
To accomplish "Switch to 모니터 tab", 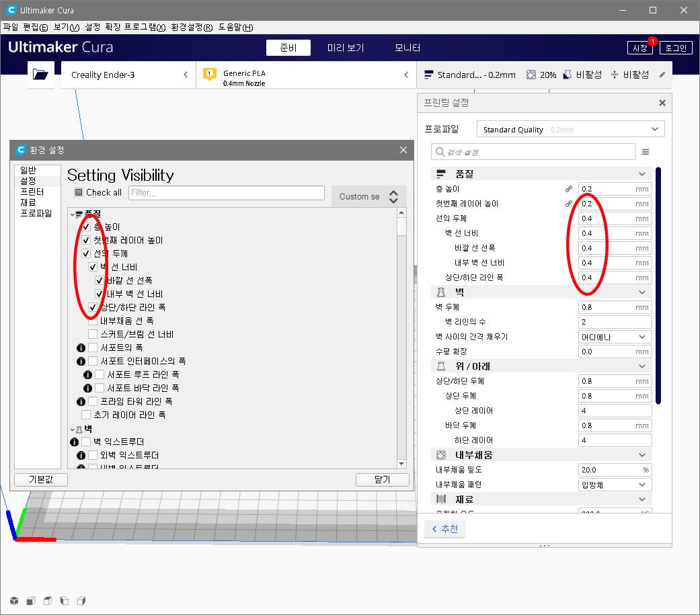I will coord(407,48).
